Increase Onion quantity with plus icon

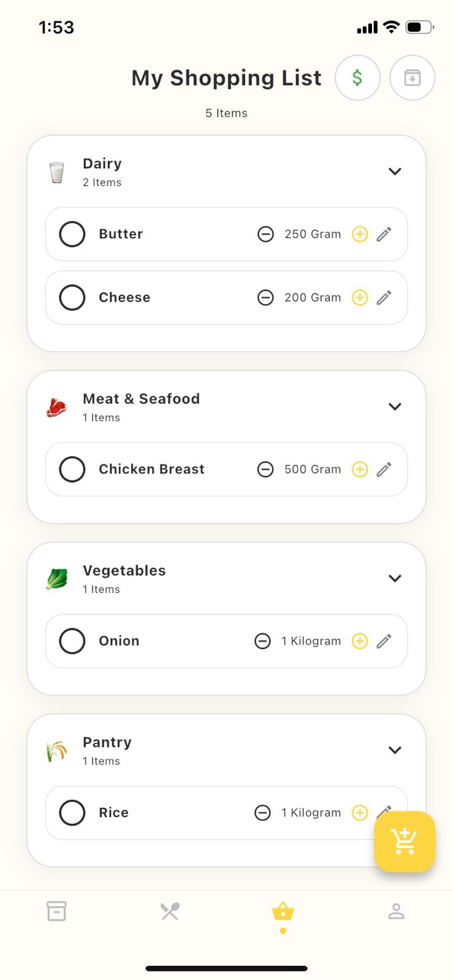[x=360, y=641]
